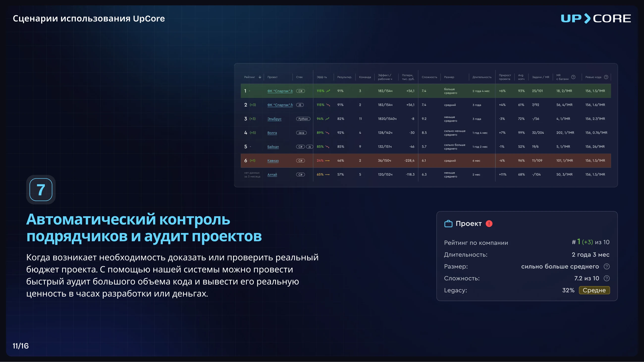Click the Стек column header
Screen dimensions: 644x362
click(x=299, y=77)
